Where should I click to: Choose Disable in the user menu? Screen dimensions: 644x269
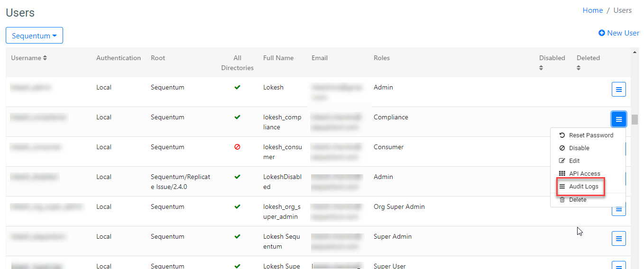click(579, 148)
